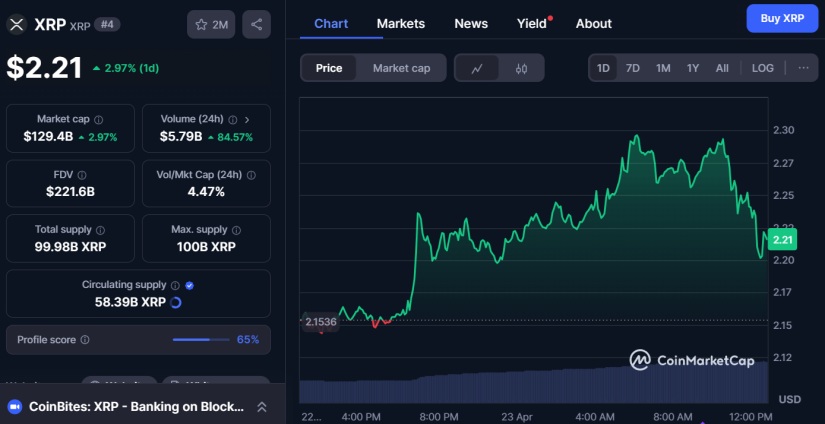Image resolution: width=825 pixels, height=424 pixels.
Task: Expand the Volume (24h) arrow
Action: [x=246, y=119]
